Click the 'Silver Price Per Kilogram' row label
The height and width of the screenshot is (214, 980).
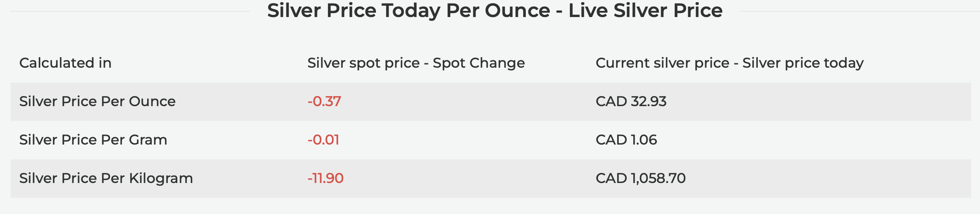[x=106, y=178]
